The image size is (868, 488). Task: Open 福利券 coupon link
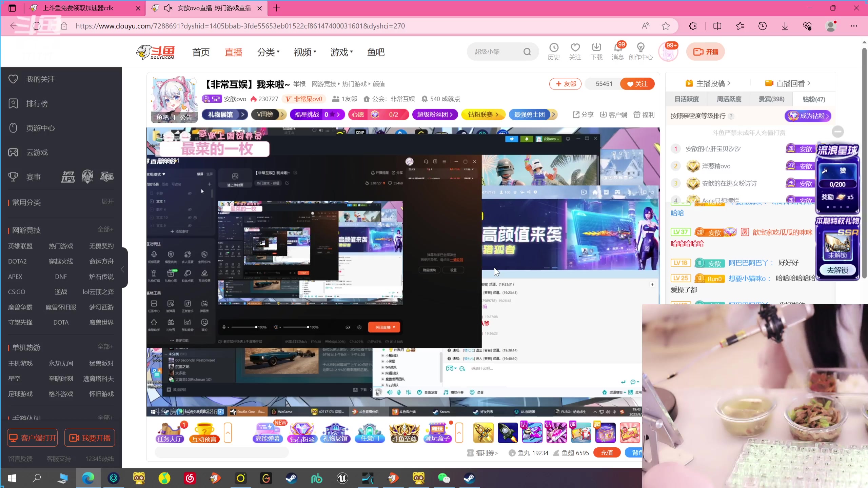click(483, 453)
